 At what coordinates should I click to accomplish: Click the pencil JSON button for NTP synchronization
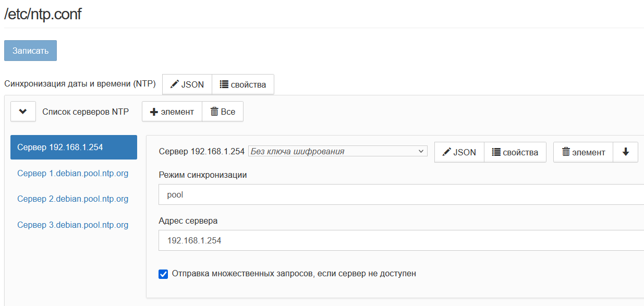(187, 84)
